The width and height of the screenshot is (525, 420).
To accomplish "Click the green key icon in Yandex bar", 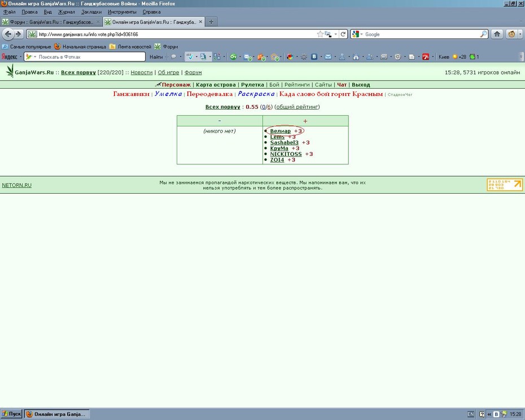I will 233,57.
